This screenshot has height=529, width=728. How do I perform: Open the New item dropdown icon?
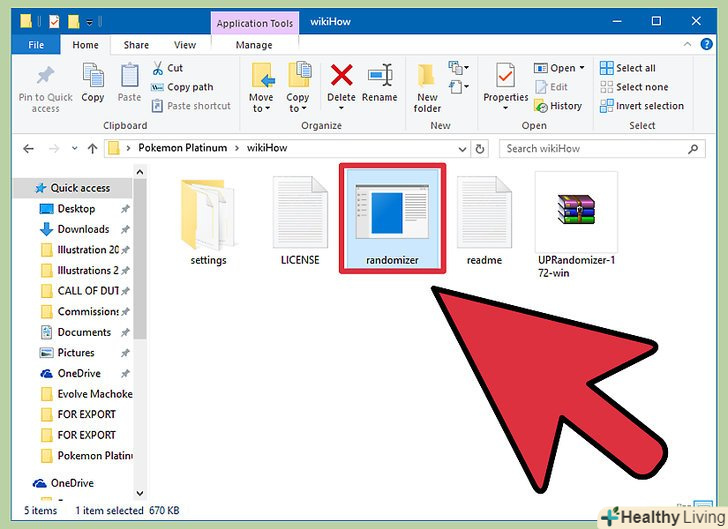coord(458,68)
